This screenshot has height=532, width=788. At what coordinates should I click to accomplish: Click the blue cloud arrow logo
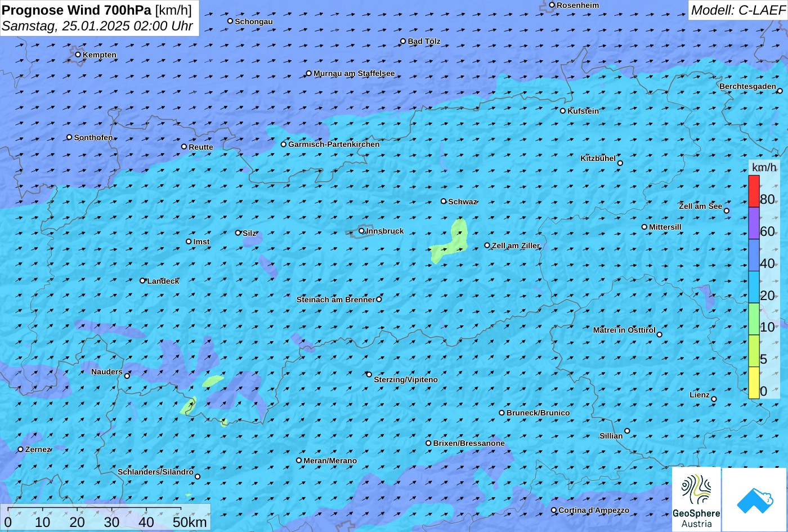tap(754, 499)
